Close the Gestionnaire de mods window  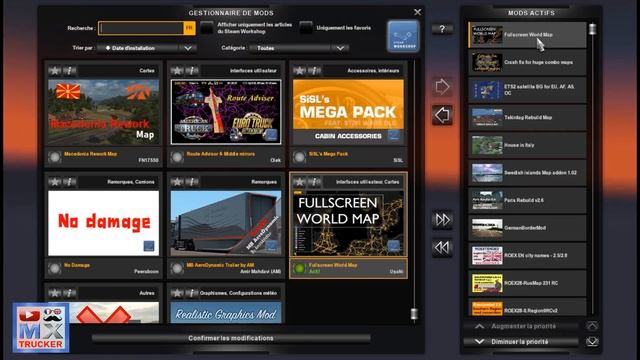point(417,12)
